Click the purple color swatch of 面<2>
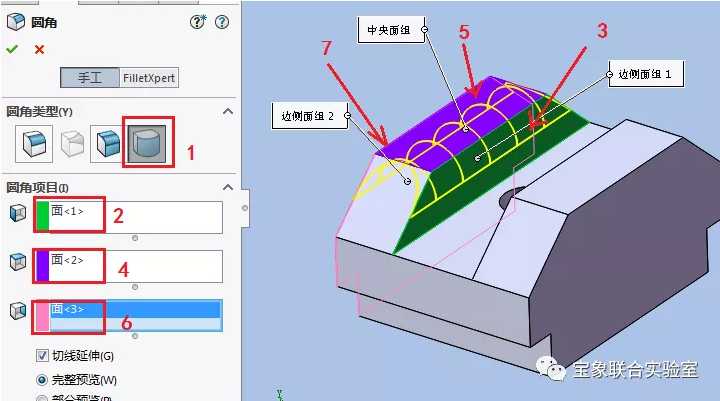This screenshot has height=401, width=720. tap(43, 265)
